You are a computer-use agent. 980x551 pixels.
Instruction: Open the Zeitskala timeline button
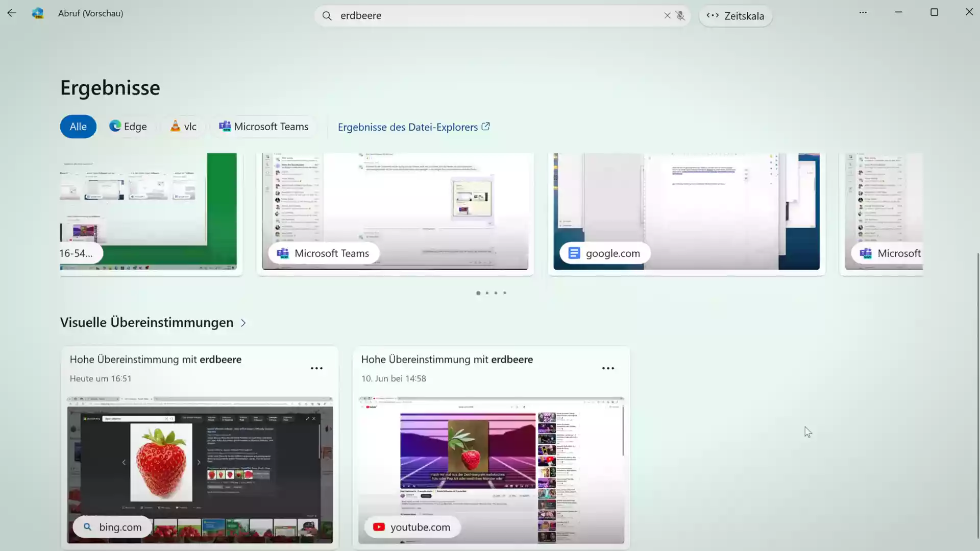736,16
